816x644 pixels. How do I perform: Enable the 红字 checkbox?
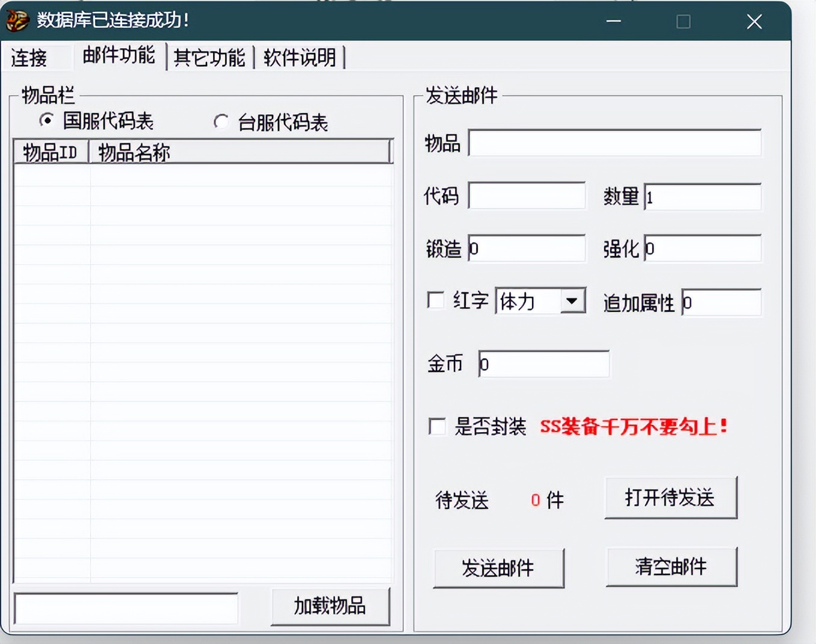[435, 300]
